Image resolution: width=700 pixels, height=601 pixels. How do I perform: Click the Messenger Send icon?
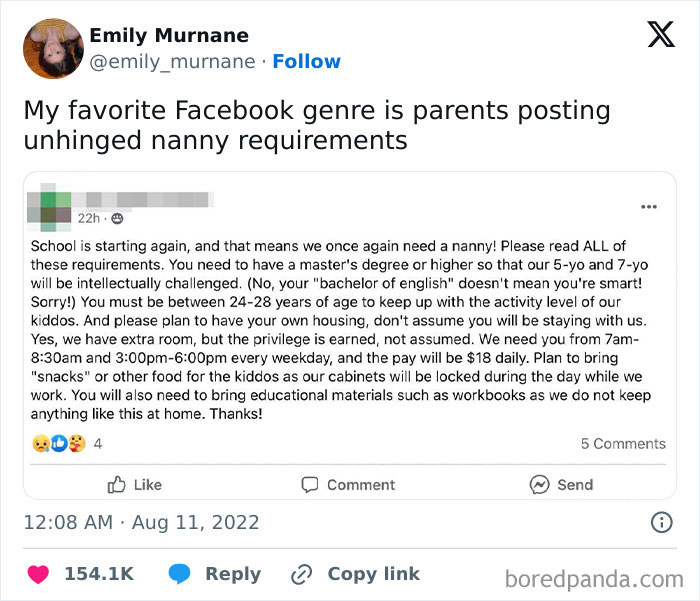[x=539, y=484]
